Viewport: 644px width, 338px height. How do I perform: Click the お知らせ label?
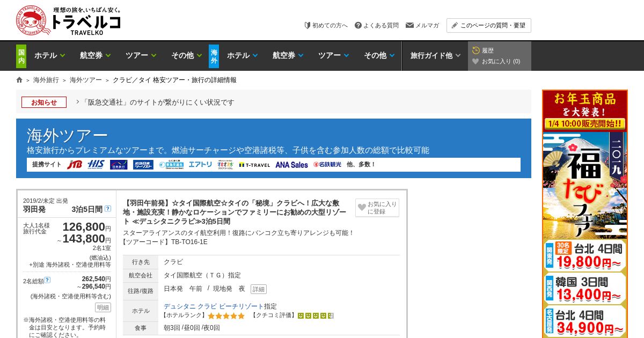[x=44, y=102]
